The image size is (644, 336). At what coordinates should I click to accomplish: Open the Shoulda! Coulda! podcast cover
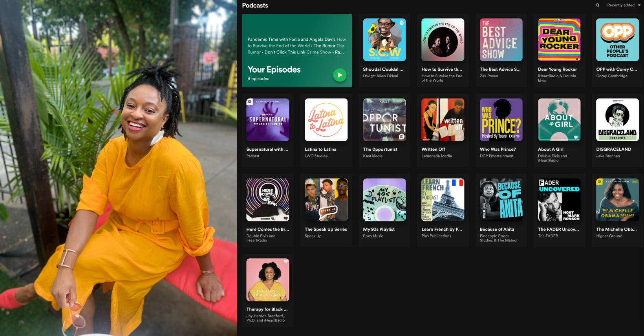pyautogui.click(x=384, y=40)
